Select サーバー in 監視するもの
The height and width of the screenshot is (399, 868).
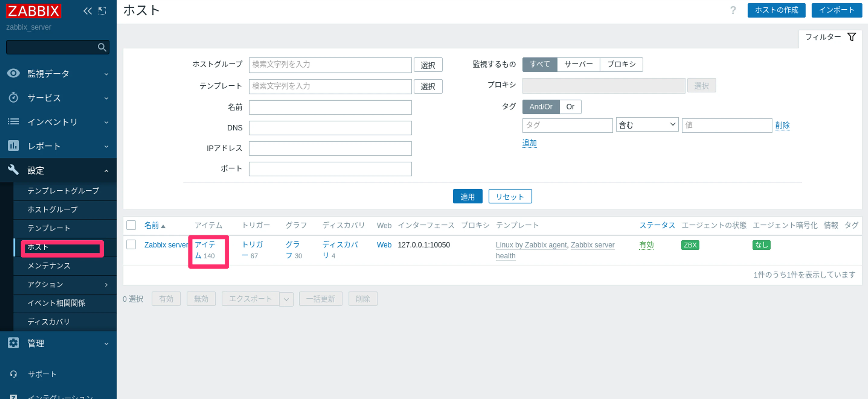point(579,64)
